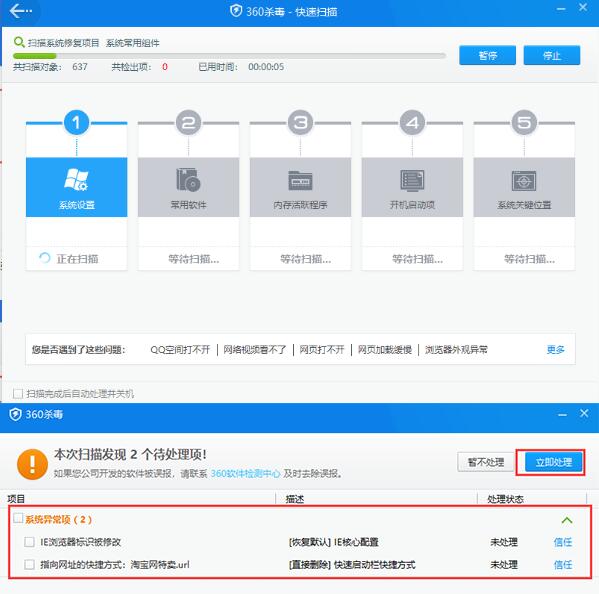Click 未处理 status of 淘宝网特卖 row
599x594 pixels.
pyautogui.click(x=504, y=565)
